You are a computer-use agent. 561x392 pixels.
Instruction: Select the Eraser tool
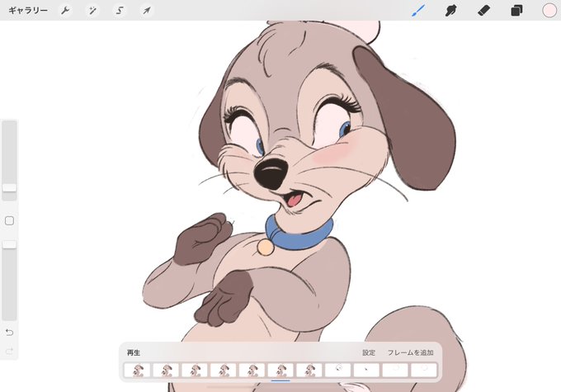[483, 11]
